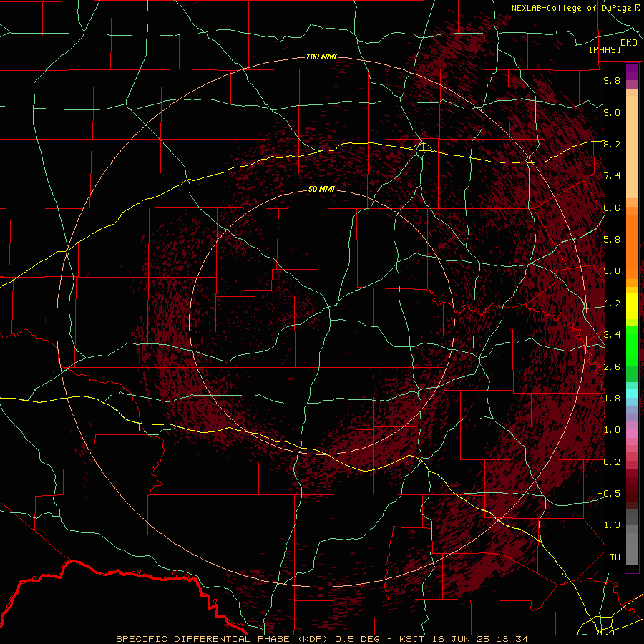Click the -0.5 value on color scale
Viewport: 644px width, 644px height.
click(x=609, y=493)
